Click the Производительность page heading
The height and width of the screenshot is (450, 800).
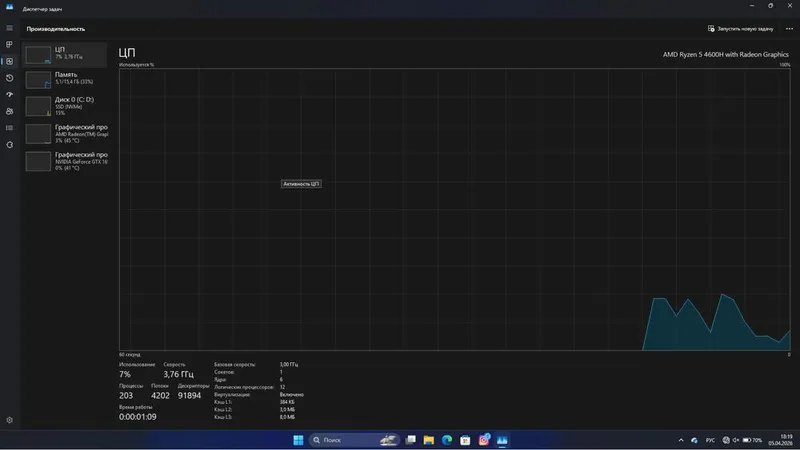click(x=56, y=29)
